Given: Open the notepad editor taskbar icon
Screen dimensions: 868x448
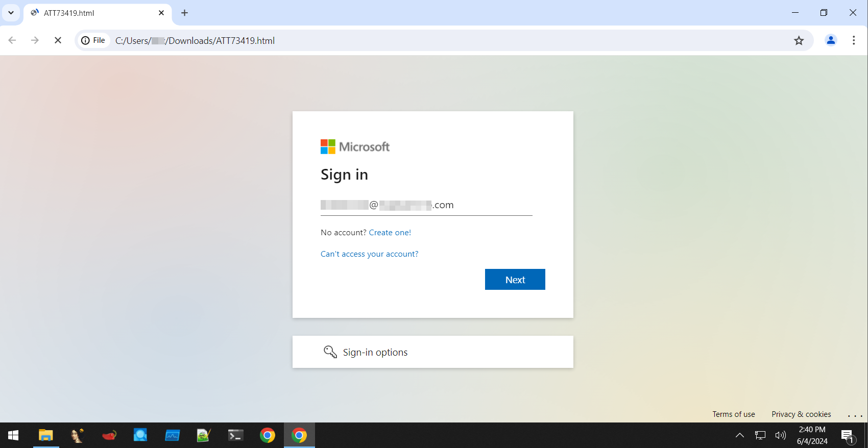Looking at the screenshot, I should pos(204,435).
